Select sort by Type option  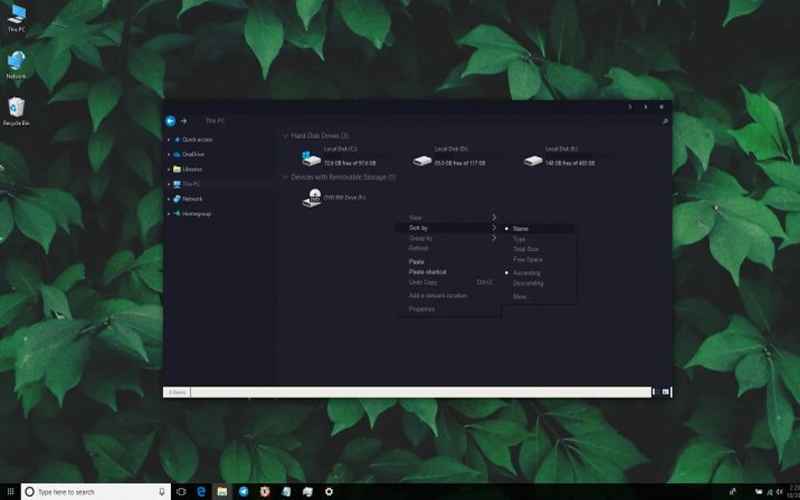pos(539,239)
